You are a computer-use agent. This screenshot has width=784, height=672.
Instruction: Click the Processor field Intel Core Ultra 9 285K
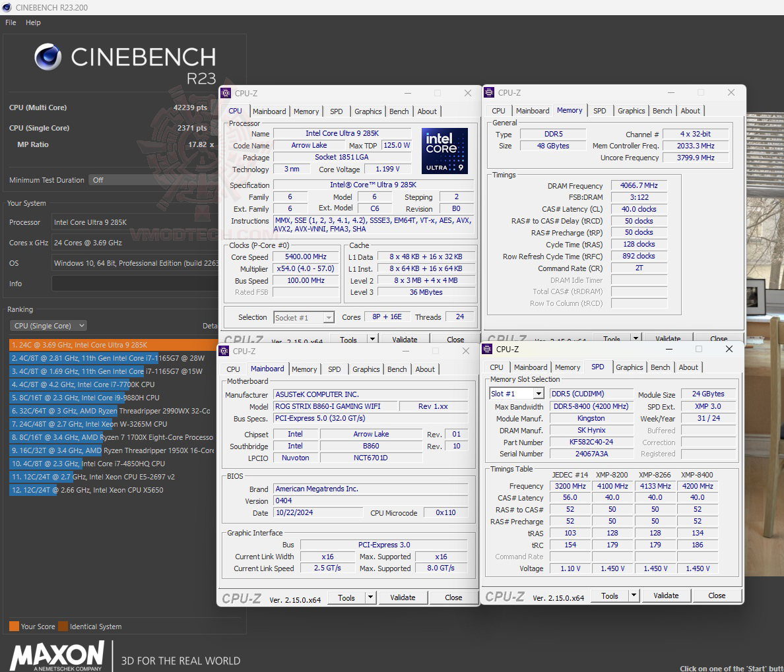point(135,222)
